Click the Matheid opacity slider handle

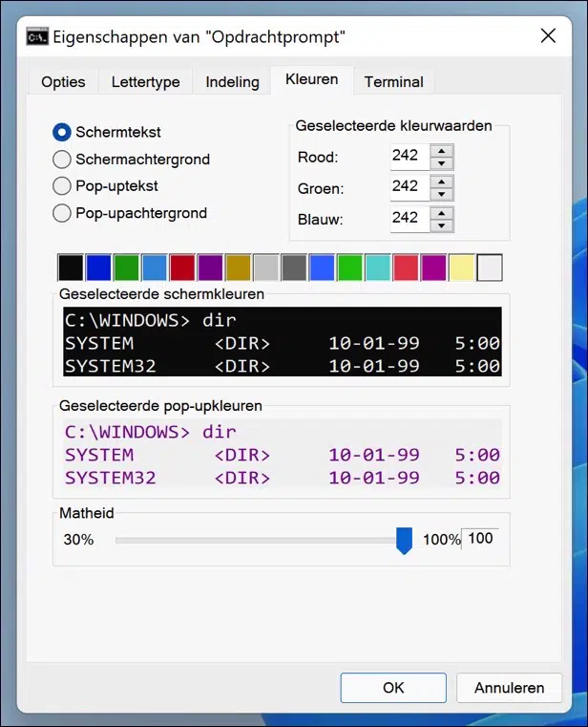pyautogui.click(x=404, y=541)
